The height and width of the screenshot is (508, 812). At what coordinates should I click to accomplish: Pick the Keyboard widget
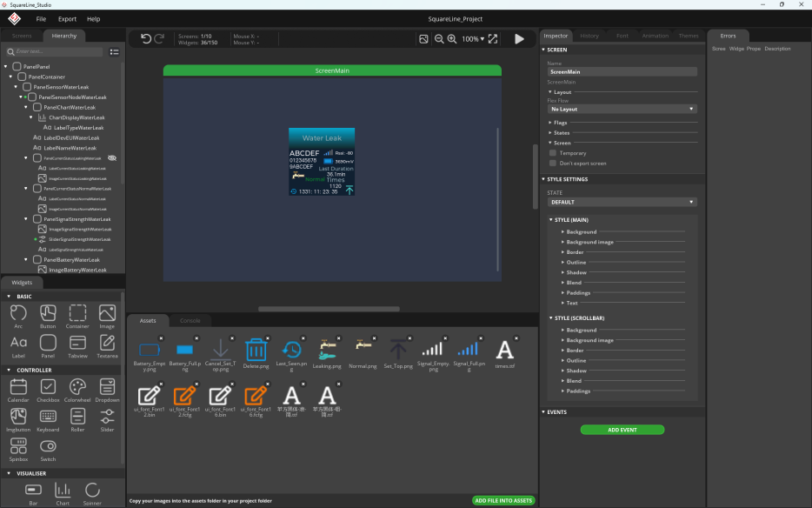click(x=48, y=420)
